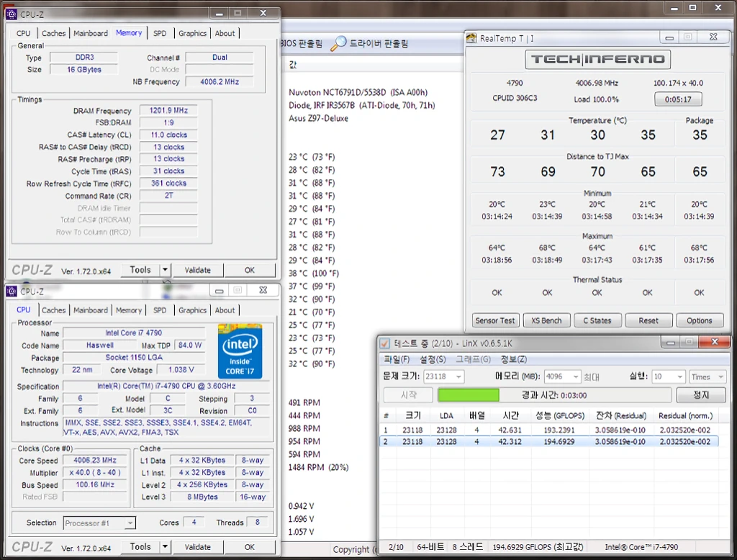The height and width of the screenshot is (560, 737).
Task: Click the Core Speed 4006.23 MHz field
Action: coord(95,461)
